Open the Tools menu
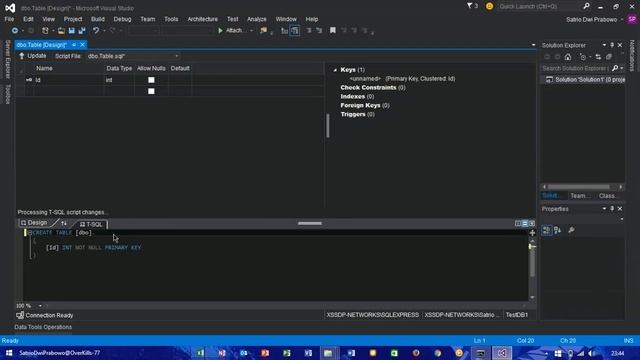 point(171,19)
